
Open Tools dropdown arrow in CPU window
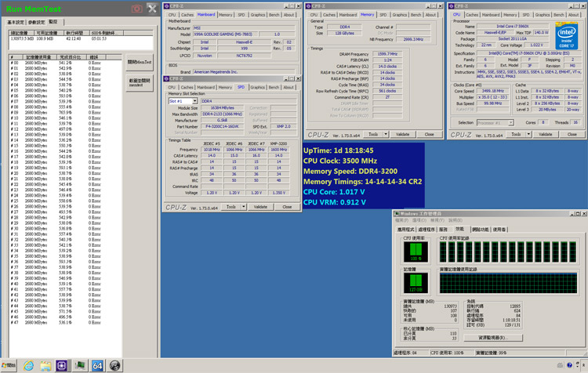pos(528,134)
